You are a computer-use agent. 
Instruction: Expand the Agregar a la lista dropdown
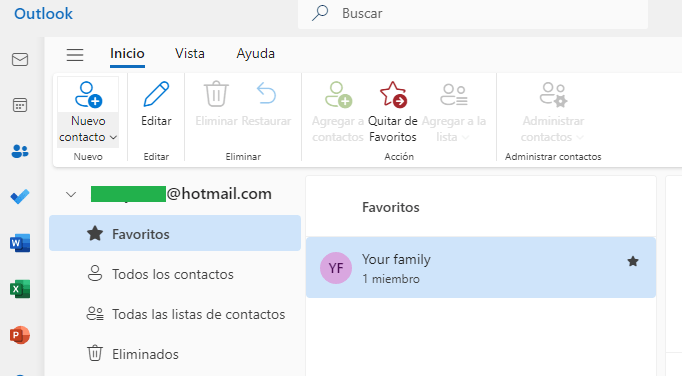[x=465, y=137]
